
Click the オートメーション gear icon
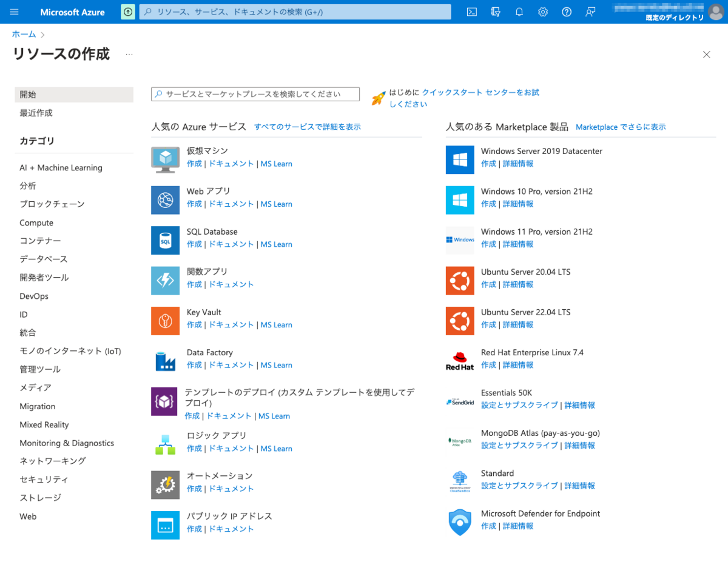point(165,485)
